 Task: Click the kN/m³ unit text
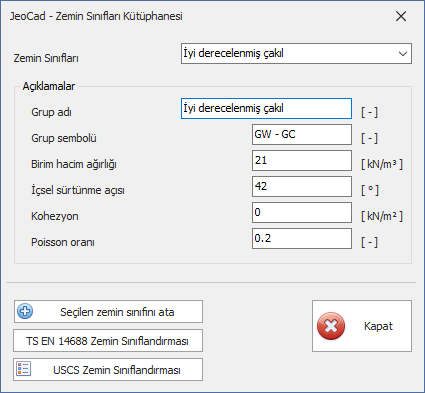click(x=382, y=164)
